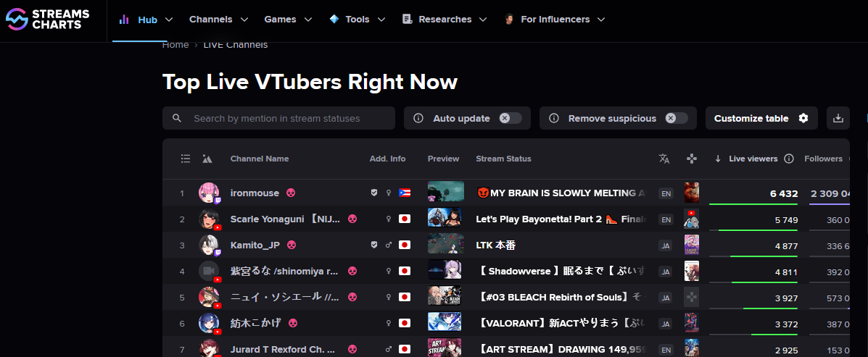Open the For Influencers menu

pyautogui.click(x=555, y=20)
